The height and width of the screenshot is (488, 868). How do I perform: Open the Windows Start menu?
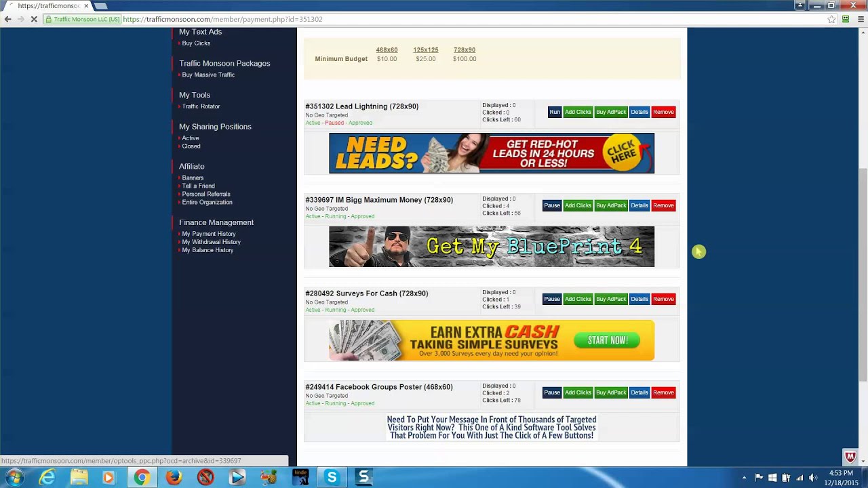tap(14, 478)
